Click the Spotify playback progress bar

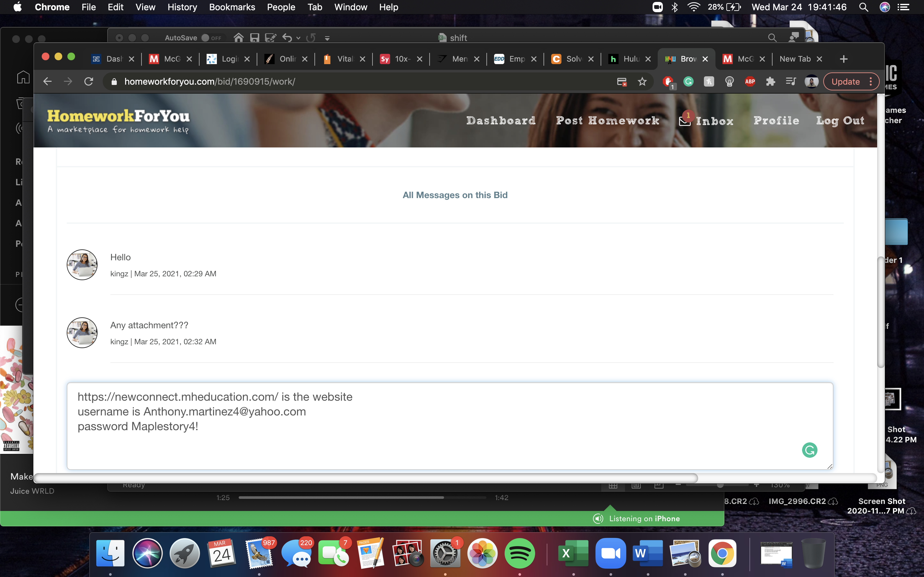tap(362, 498)
